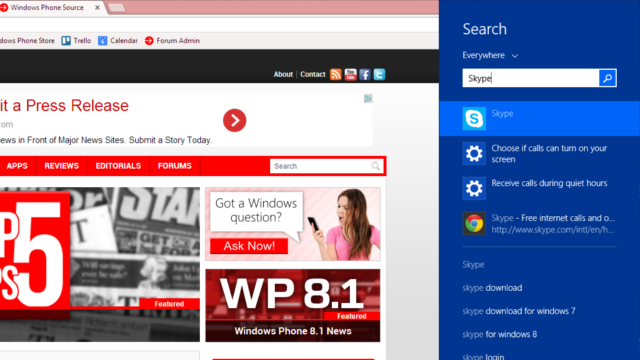Select 'skype download' suggestion
The image size is (640, 360).
[492, 288]
